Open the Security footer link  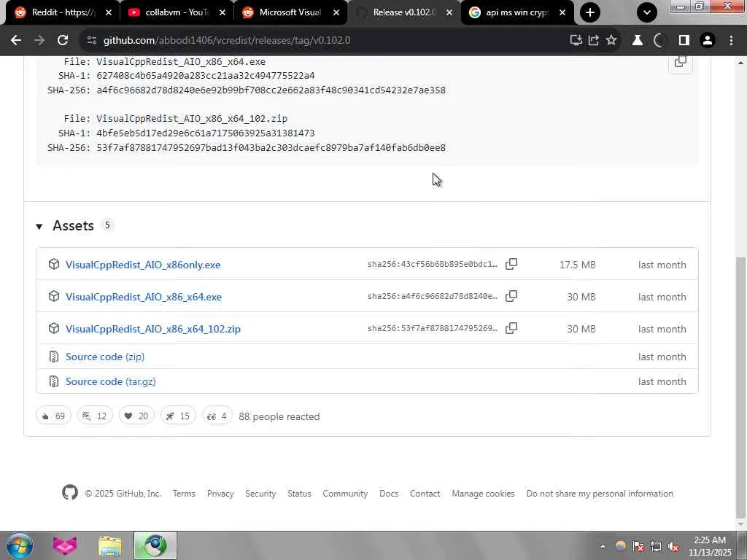260,494
